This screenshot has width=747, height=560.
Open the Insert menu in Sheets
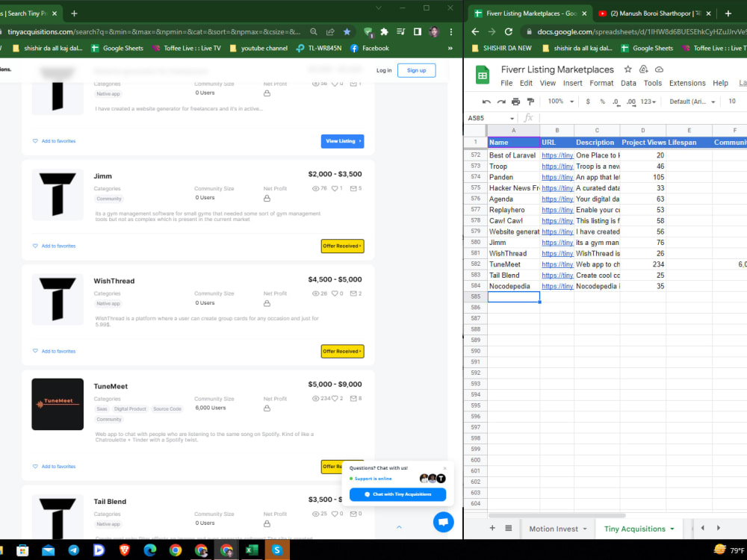(573, 84)
